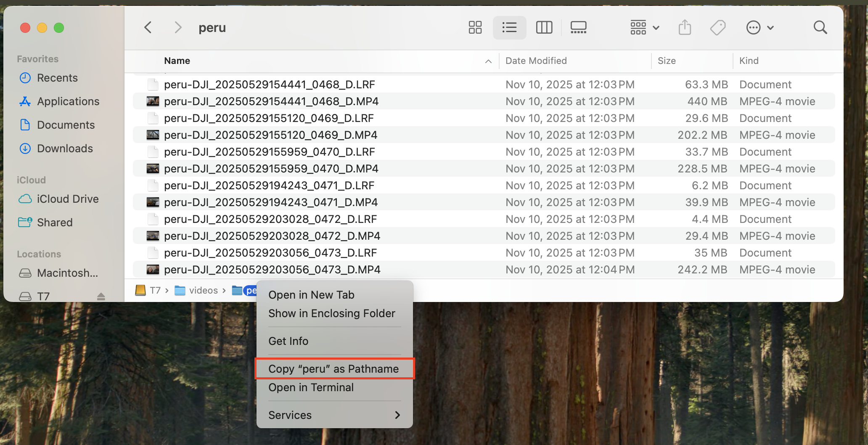Open iCloud Drive in the sidebar
868x445 pixels.
coord(68,199)
